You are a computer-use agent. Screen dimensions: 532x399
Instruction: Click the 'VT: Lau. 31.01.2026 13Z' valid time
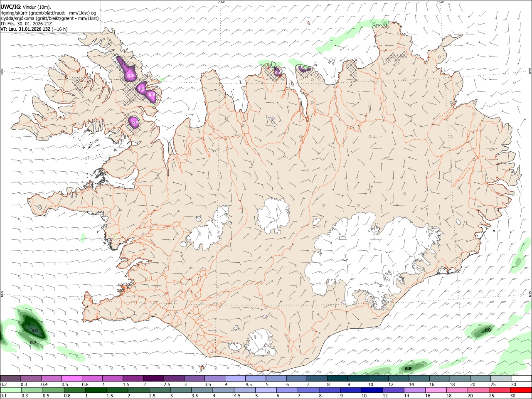(x=25, y=29)
